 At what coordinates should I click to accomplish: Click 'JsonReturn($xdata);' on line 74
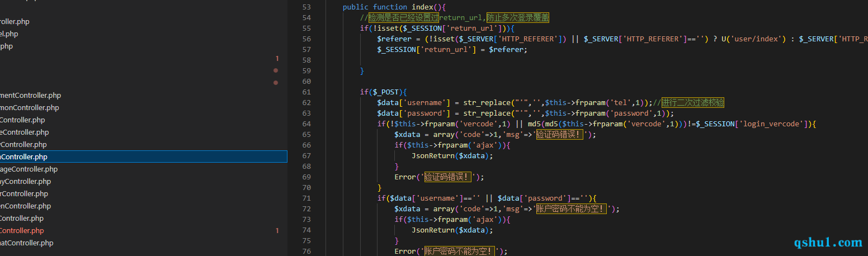coord(452,230)
